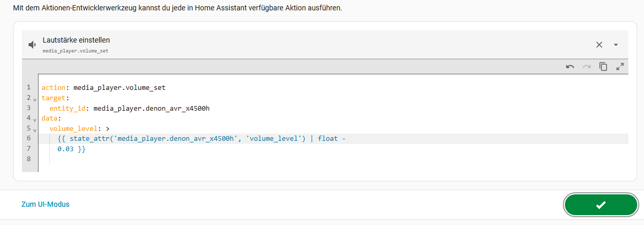This screenshot has width=644, height=225.
Task: Collapse the target block on line 2
Action: tap(35, 99)
